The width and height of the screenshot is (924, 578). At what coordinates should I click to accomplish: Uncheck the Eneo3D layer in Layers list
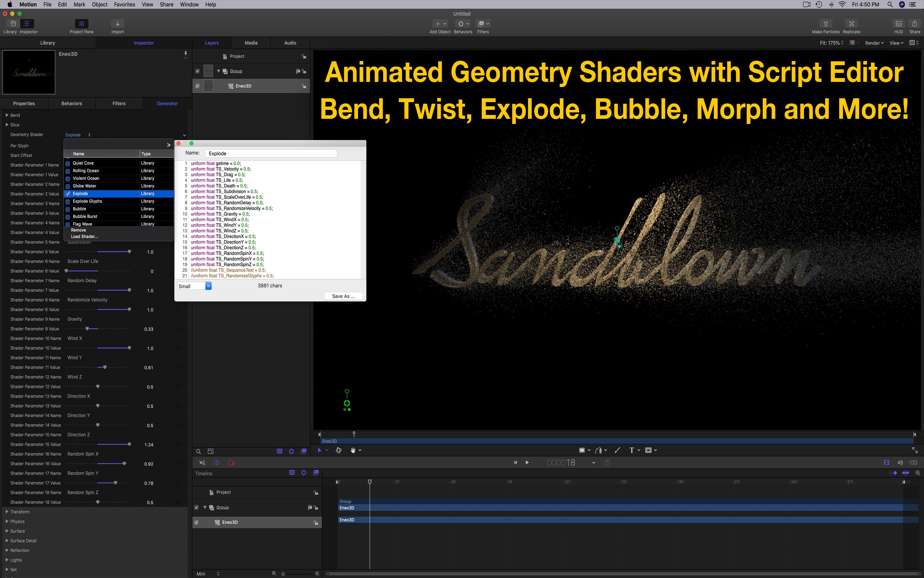[197, 86]
